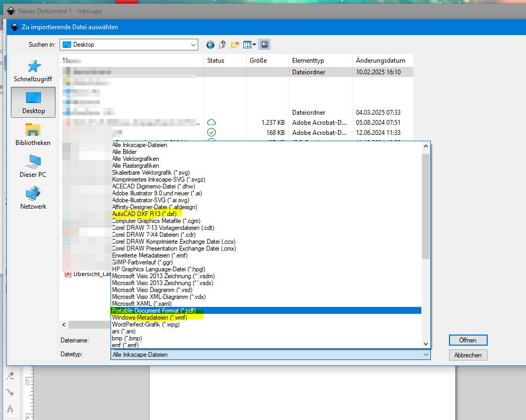Select 'Portable Document Format (*.pdf)' file type
This screenshot has width=526, height=420.
pos(154,311)
